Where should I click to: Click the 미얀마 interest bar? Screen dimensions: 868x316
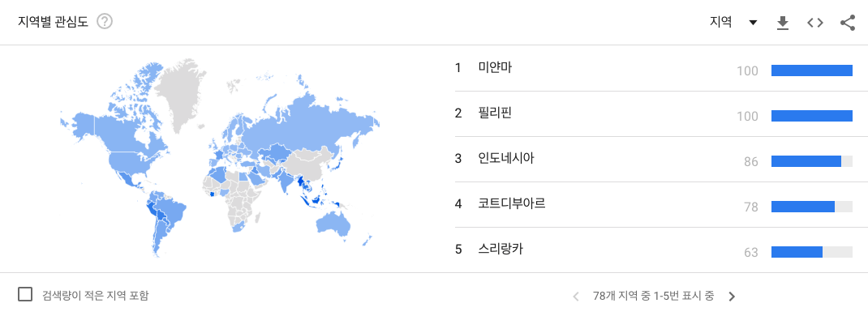(x=811, y=70)
